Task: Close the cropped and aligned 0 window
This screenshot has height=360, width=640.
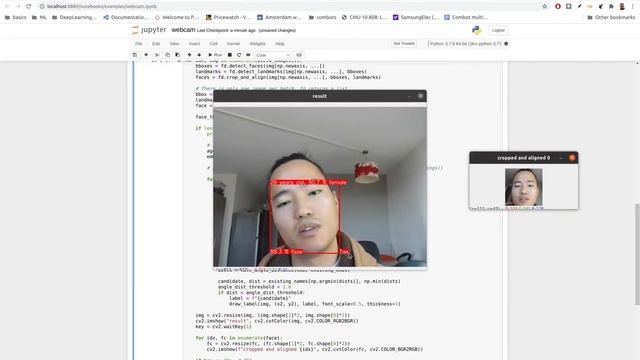Action: [572, 158]
